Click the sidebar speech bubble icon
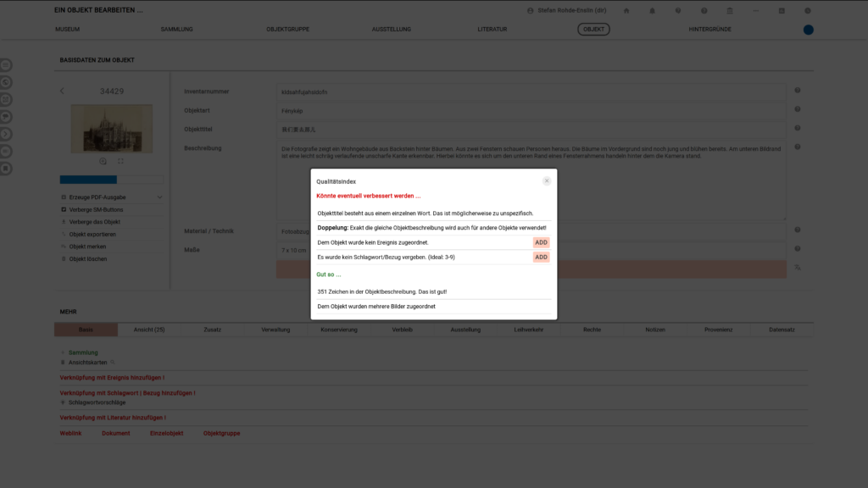This screenshot has height=488, width=868. [6, 117]
